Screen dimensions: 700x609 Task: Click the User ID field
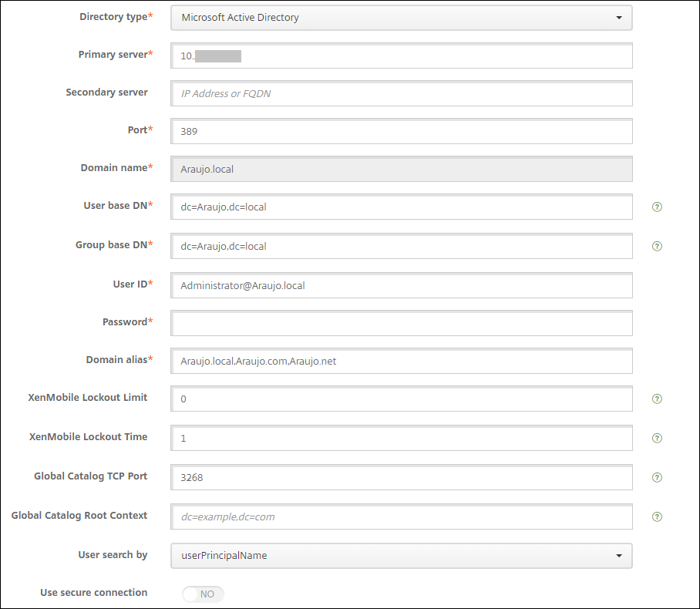point(401,285)
